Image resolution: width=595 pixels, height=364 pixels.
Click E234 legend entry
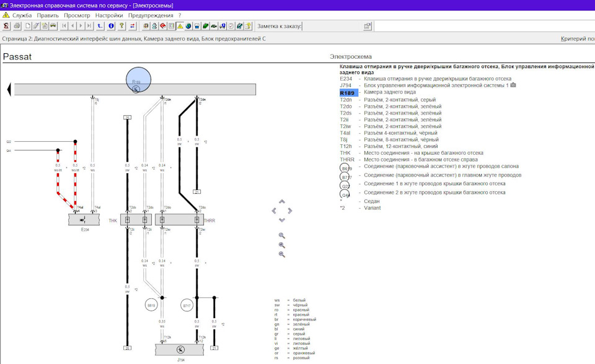tap(346, 79)
